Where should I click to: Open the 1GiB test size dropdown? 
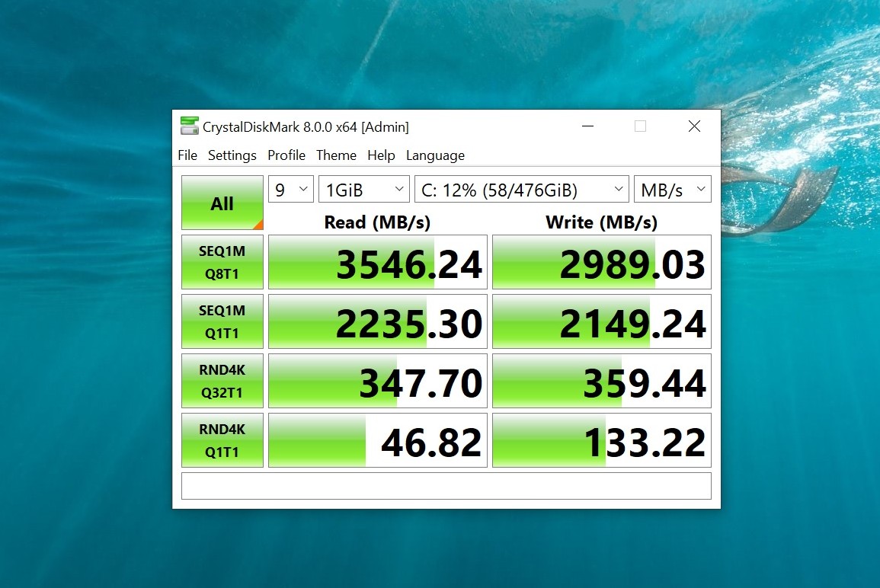pos(363,190)
